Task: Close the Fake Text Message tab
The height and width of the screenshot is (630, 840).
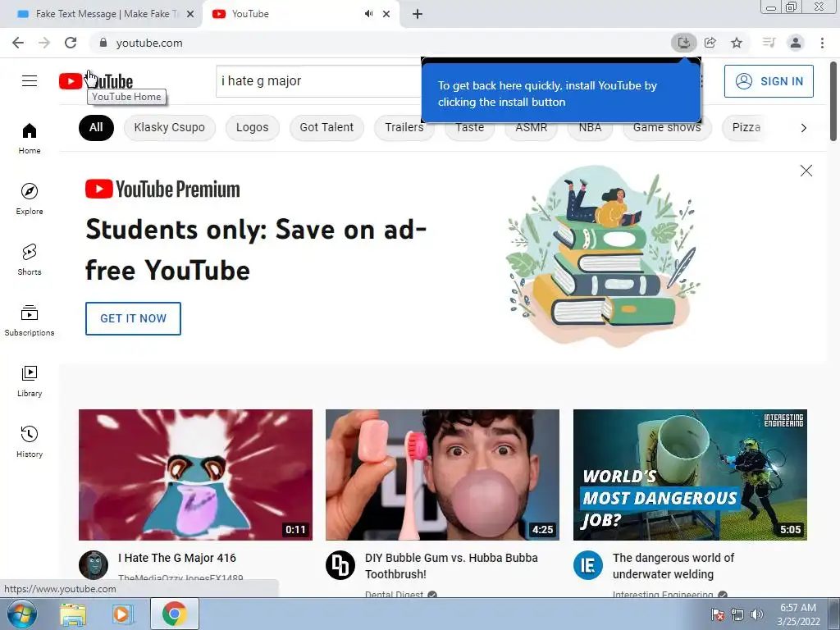Action: click(x=190, y=14)
